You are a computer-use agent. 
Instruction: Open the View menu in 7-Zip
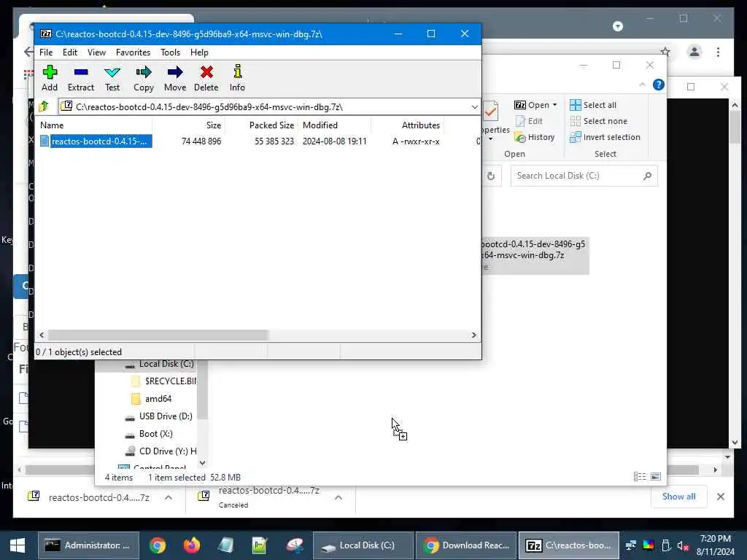96,52
